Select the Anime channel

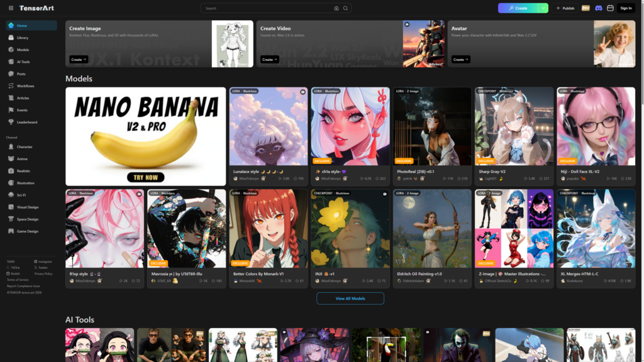24,158
